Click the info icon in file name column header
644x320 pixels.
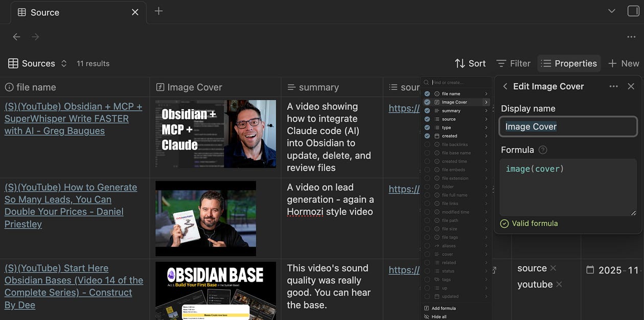pyautogui.click(x=9, y=87)
